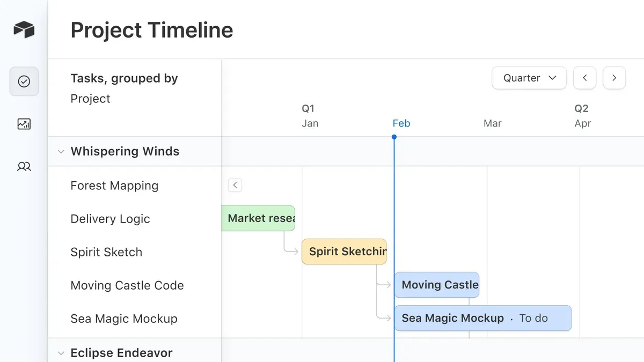Click the Q2 quarter label
Image resolution: width=644 pixels, height=362 pixels.
coord(582,108)
